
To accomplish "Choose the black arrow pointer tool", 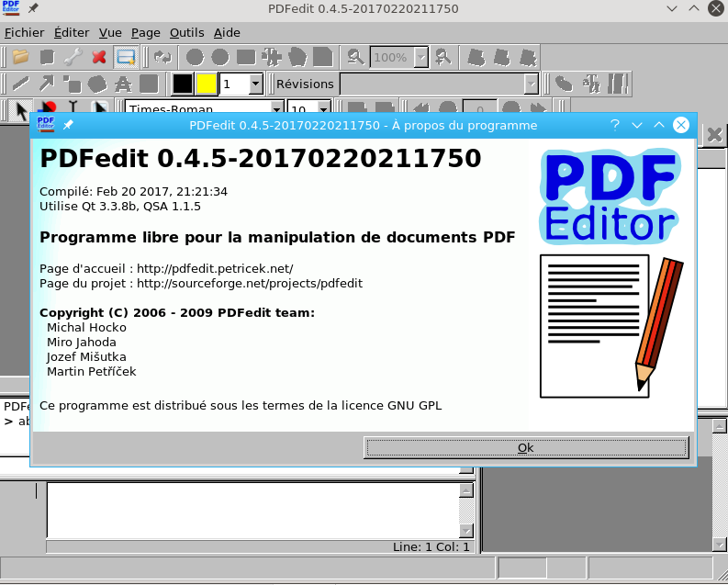I will click(21, 110).
